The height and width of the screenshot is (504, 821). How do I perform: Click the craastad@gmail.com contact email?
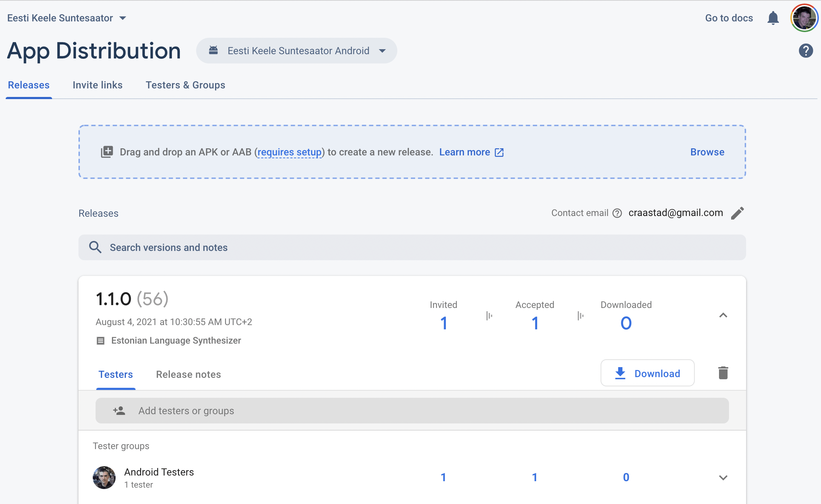(676, 213)
